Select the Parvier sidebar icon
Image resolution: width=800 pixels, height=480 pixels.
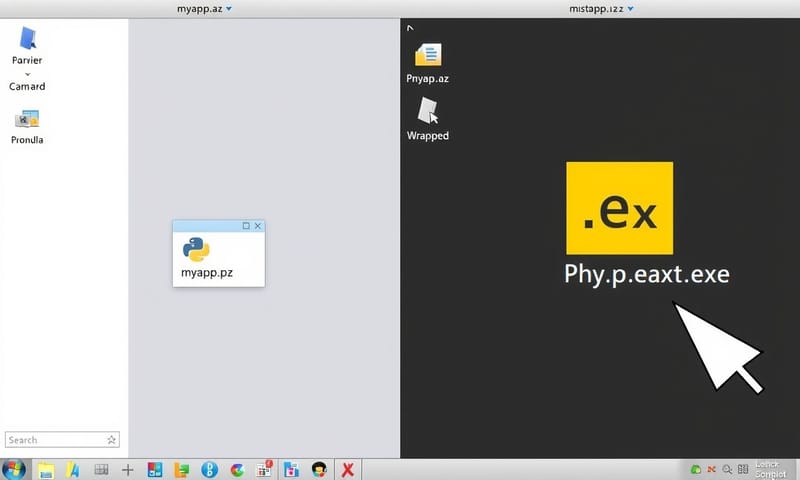pos(28,39)
